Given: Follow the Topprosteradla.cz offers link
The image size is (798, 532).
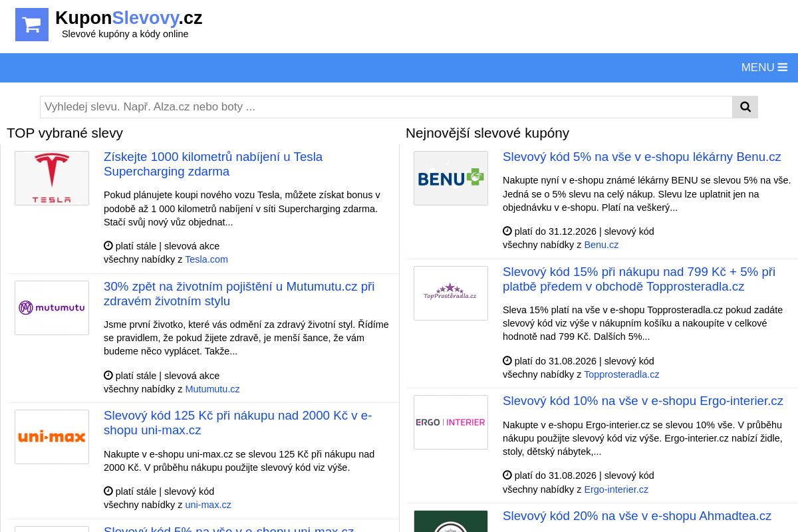Looking at the screenshot, I should [x=622, y=374].
